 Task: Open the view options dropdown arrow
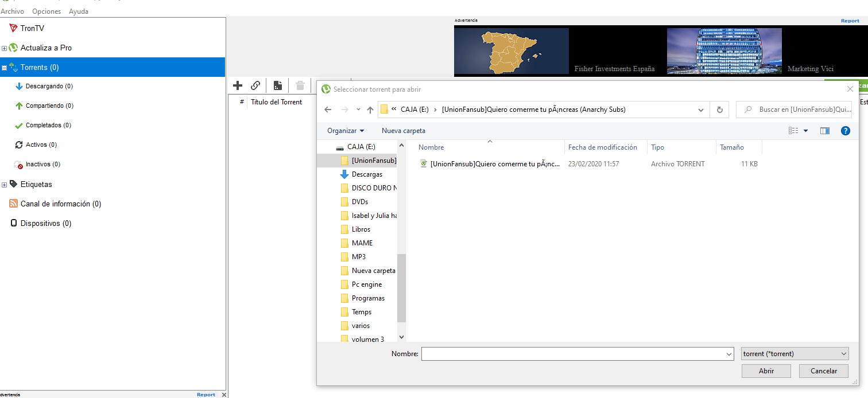coord(805,131)
